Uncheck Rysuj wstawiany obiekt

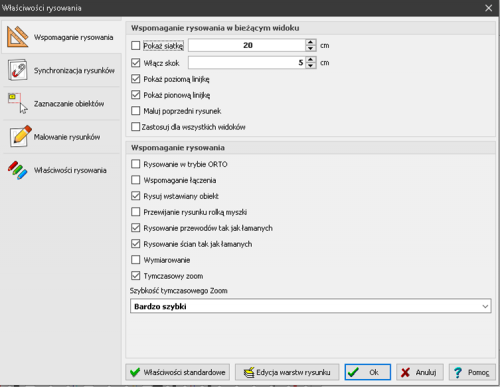(x=135, y=196)
